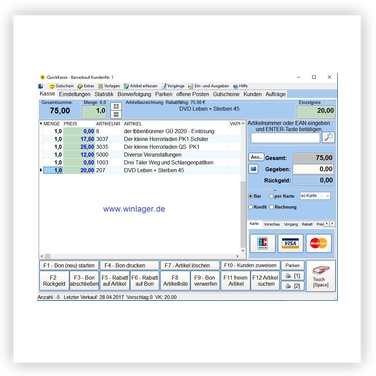The height and width of the screenshot is (376, 376).
Task: Click the leftmost toolbar icon before Gutschein
Action: (41, 86)
